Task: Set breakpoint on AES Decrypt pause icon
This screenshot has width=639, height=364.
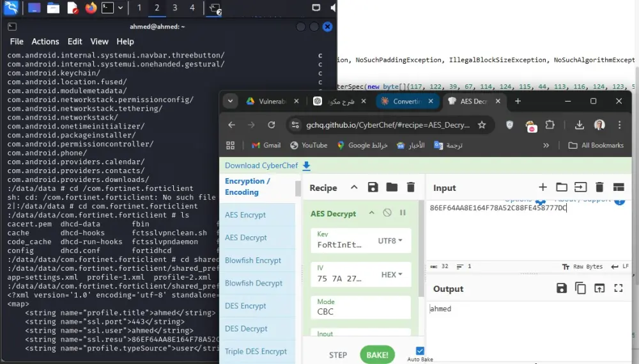Action: pyautogui.click(x=403, y=213)
